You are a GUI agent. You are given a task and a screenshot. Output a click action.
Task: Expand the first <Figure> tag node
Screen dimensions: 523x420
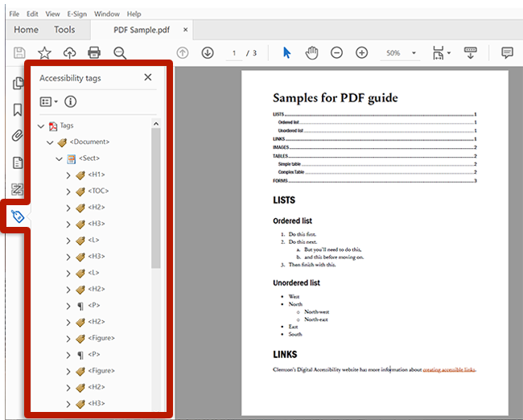click(68, 339)
